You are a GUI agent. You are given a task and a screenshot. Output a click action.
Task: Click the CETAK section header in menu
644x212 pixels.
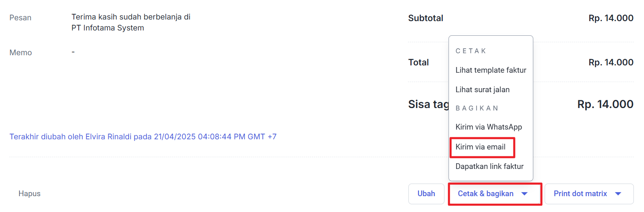(471, 51)
